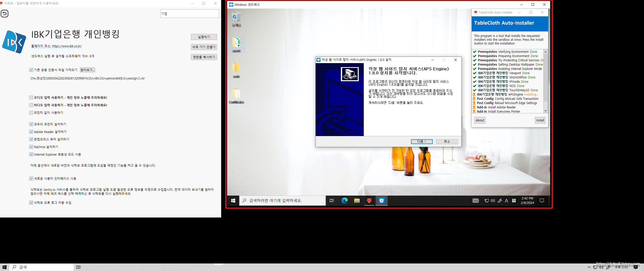Screen dimensions: 644x271
Task: Click 바로 가기 만들기 button
Action: point(204,47)
